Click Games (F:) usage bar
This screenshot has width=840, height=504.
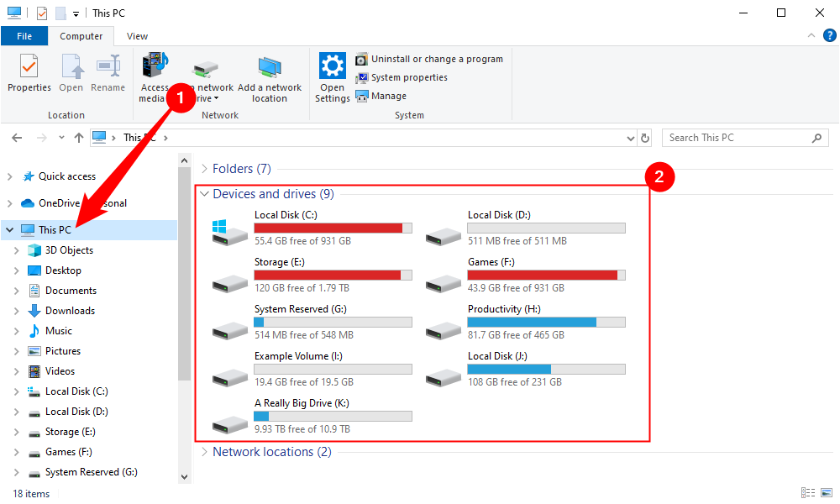click(x=546, y=276)
